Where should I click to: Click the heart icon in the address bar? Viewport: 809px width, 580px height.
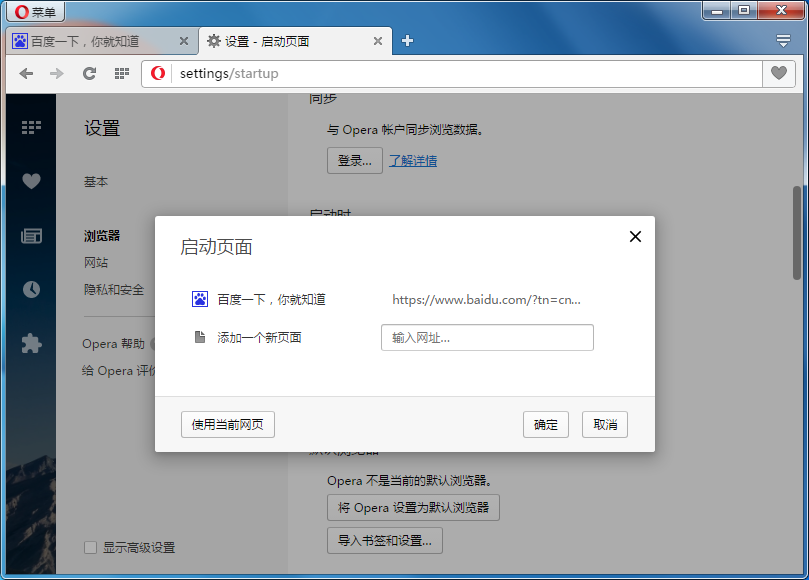click(779, 73)
